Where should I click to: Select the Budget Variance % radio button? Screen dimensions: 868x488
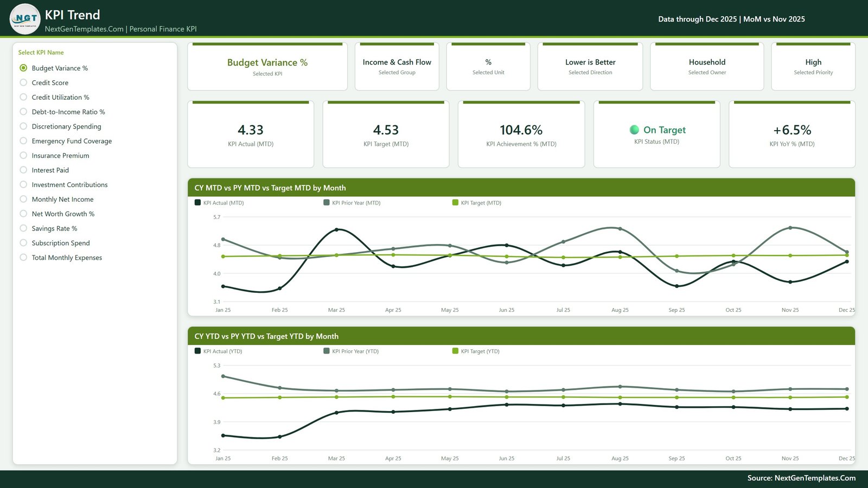coord(23,68)
